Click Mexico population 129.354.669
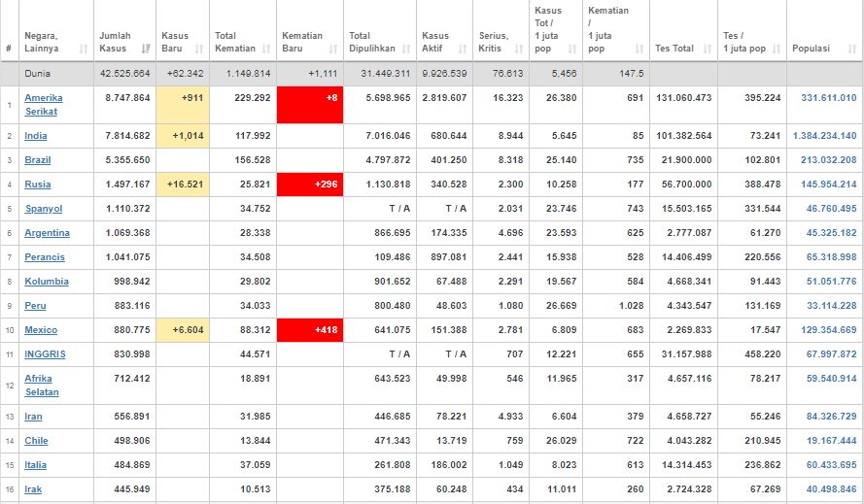The image size is (864, 504). [x=829, y=330]
